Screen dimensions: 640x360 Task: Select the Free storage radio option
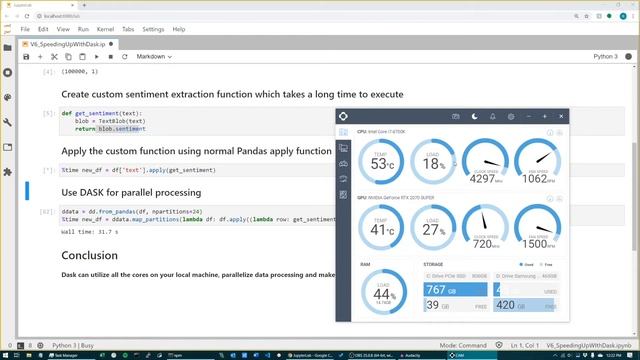coord(547,264)
